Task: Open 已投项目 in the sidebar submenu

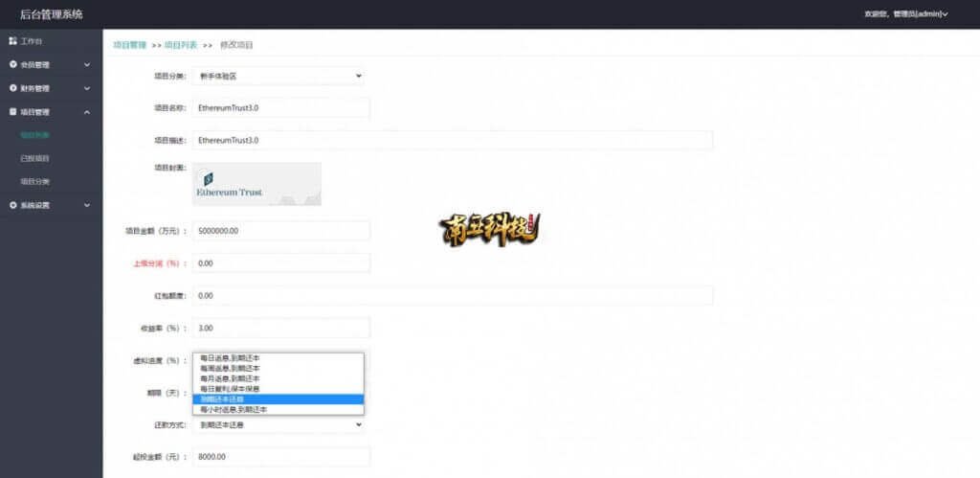Action: click(34, 158)
